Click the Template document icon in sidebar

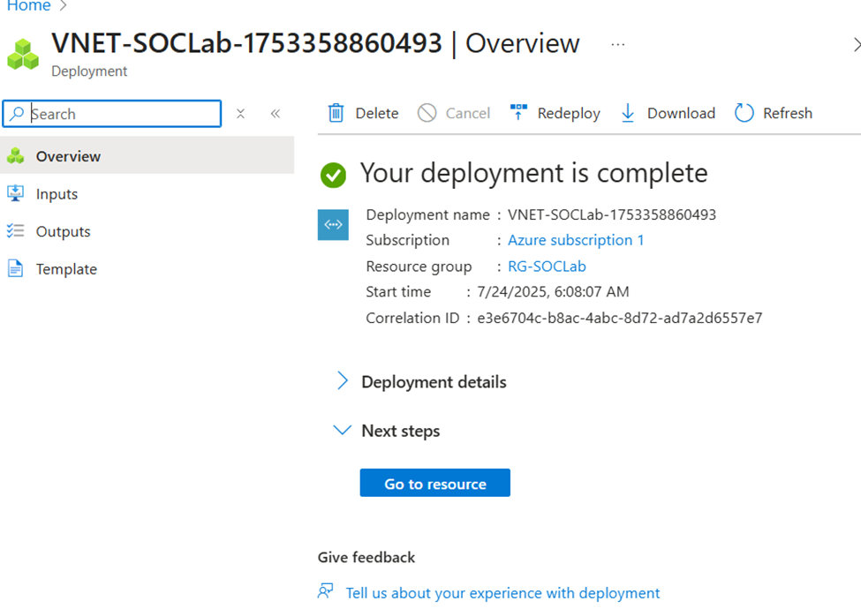(x=15, y=268)
